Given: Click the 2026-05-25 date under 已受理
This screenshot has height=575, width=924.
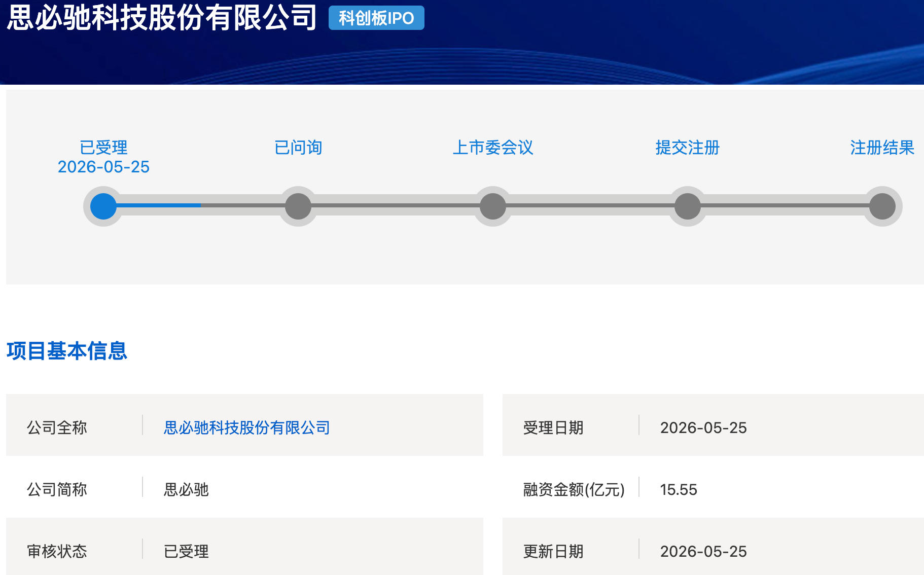Looking at the screenshot, I should [103, 167].
